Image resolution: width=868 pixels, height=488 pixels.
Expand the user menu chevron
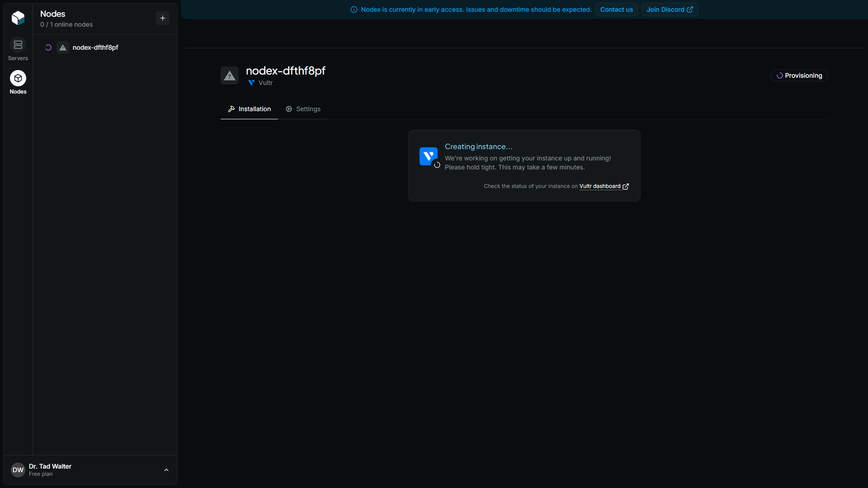click(166, 470)
